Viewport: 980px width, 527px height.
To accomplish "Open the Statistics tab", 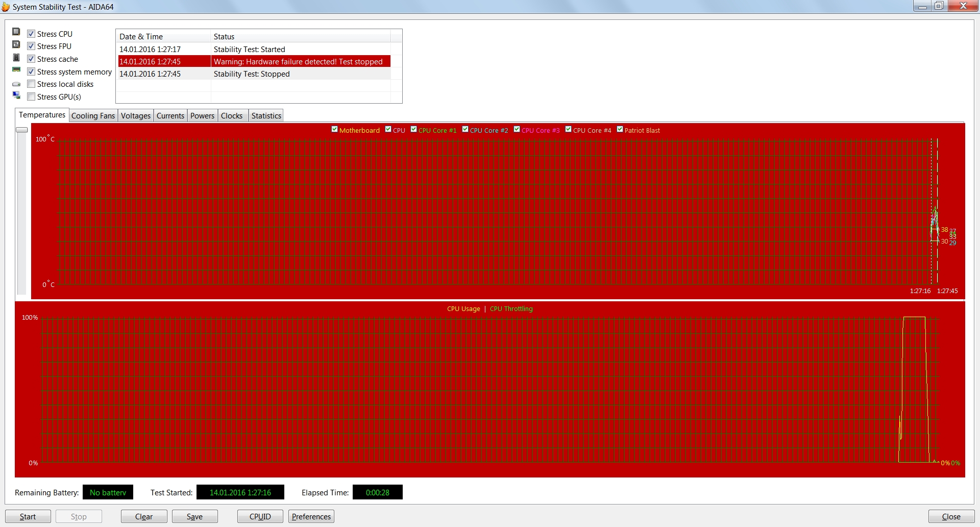I will pyautogui.click(x=266, y=116).
